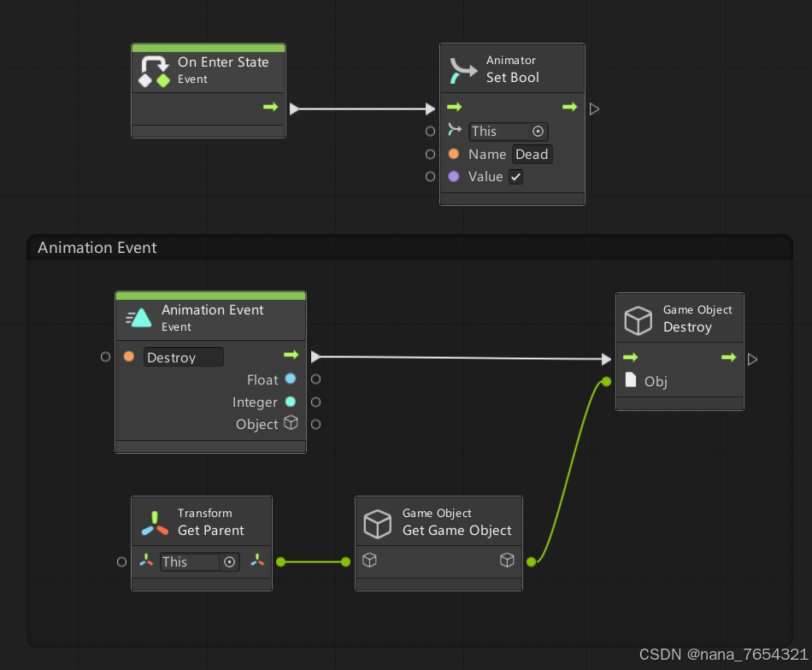The height and width of the screenshot is (670, 812).
Task: Click the Animator curve icon beside This field
Action: (x=453, y=131)
